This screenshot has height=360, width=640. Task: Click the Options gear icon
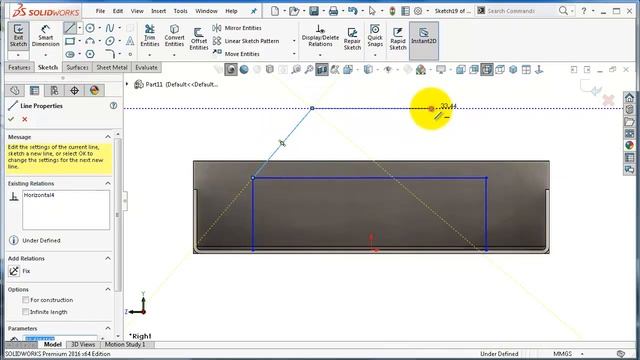[418, 11]
